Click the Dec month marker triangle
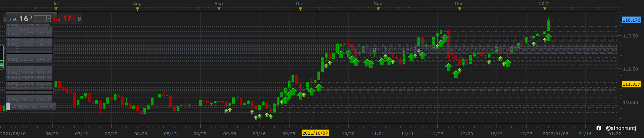This screenshot has height=138, width=644. click(x=460, y=9)
